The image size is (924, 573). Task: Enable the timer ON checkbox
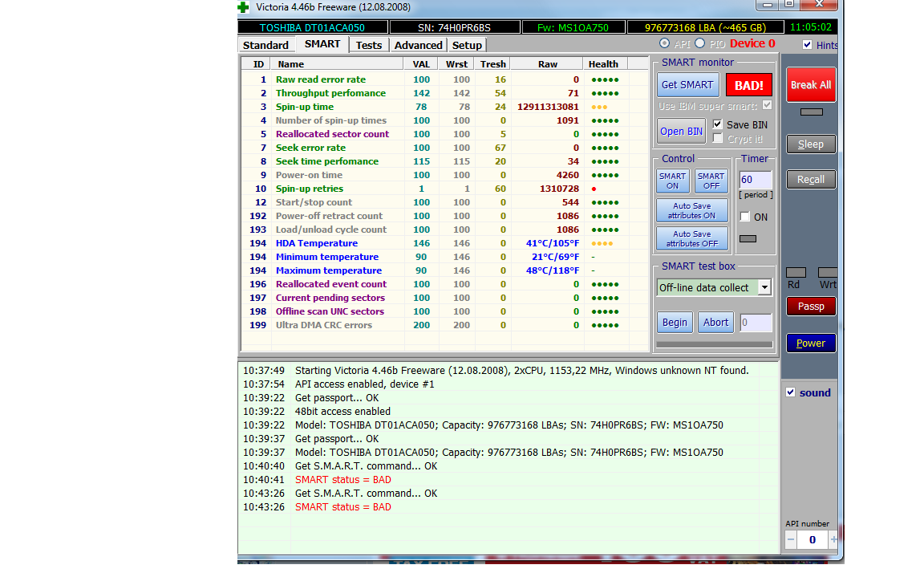[745, 217]
